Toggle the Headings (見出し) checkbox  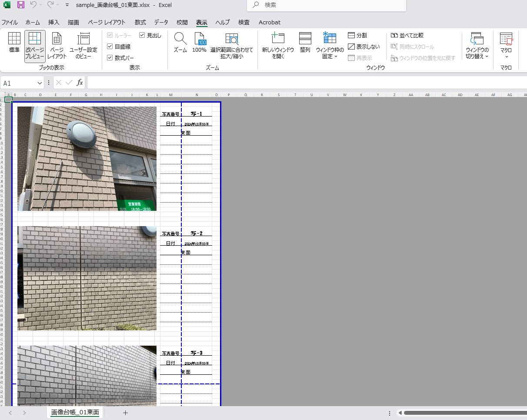coord(142,35)
